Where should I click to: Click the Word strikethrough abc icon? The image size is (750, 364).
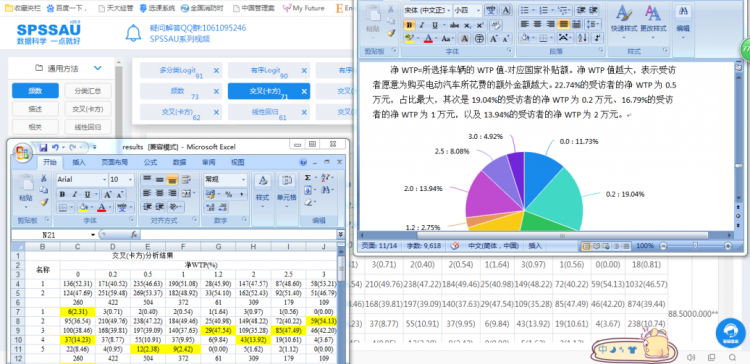tap(454, 25)
